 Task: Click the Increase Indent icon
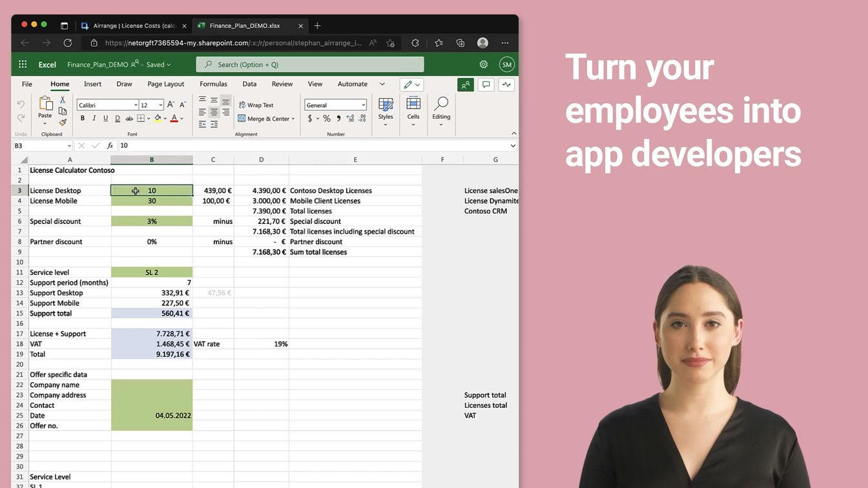click(x=214, y=124)
